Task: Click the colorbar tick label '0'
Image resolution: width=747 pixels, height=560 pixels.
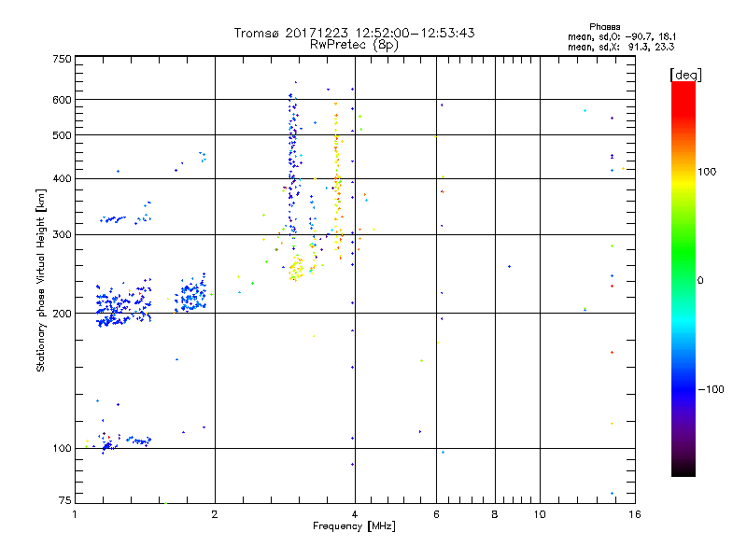Action: [x=700, y=281]
